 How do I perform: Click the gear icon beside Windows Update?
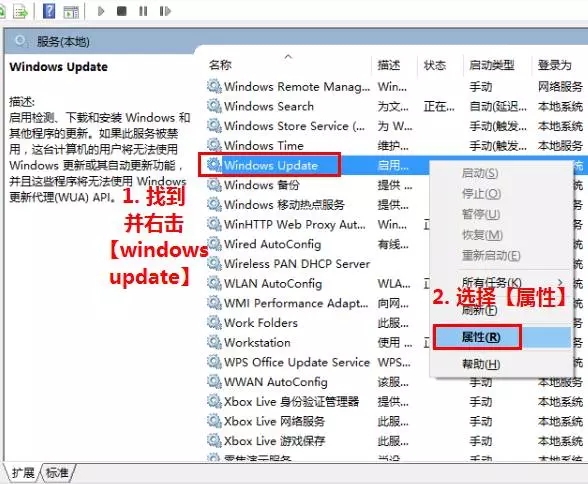tap(214, 165)
